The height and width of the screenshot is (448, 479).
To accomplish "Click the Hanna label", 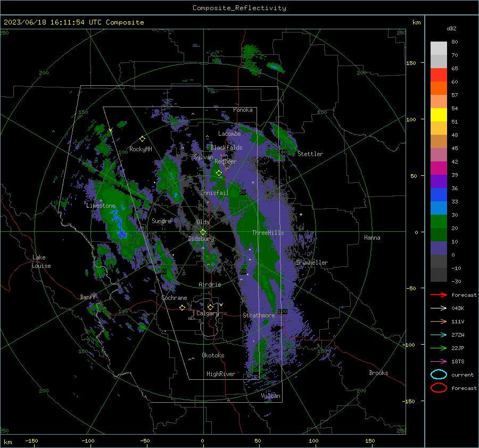I will point(372,238).
